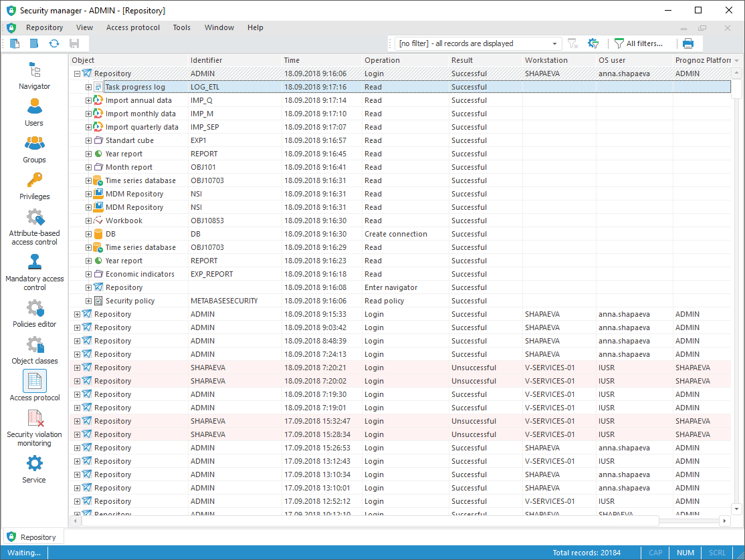Expand the Task progress log row
The width and height of the screenshot is (745, 560).
88,87
